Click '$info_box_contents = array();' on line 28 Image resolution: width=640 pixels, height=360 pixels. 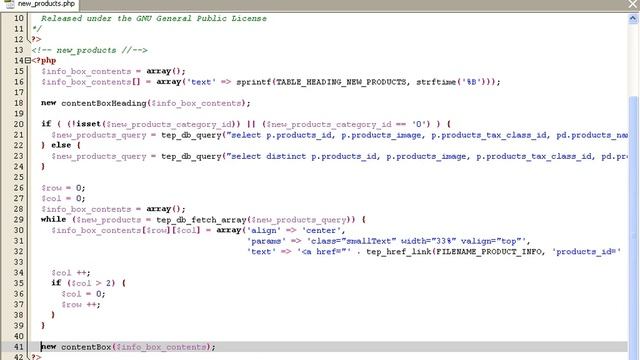[113, 209]
